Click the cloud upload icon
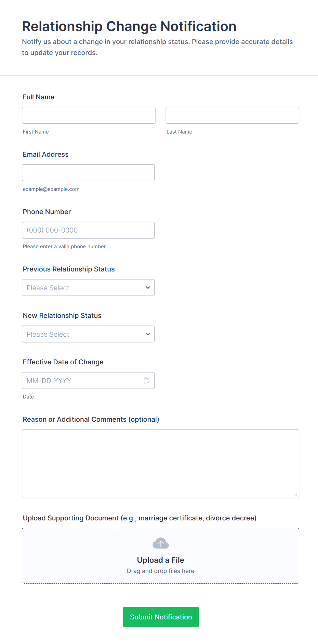This screenshot has width=318, height=644. (x=161, y=543)
